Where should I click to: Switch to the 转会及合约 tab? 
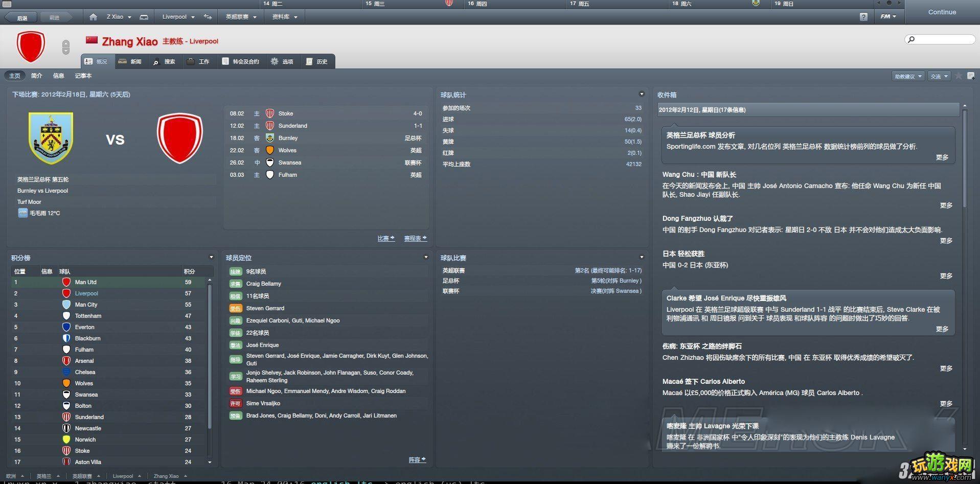(240, 61)
